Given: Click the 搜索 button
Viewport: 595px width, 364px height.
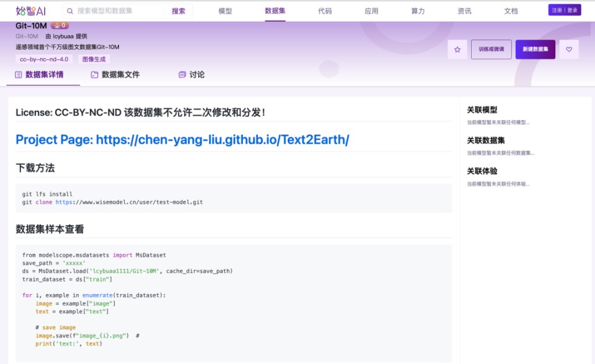Looking at the screenshot, I should [178, 11].
